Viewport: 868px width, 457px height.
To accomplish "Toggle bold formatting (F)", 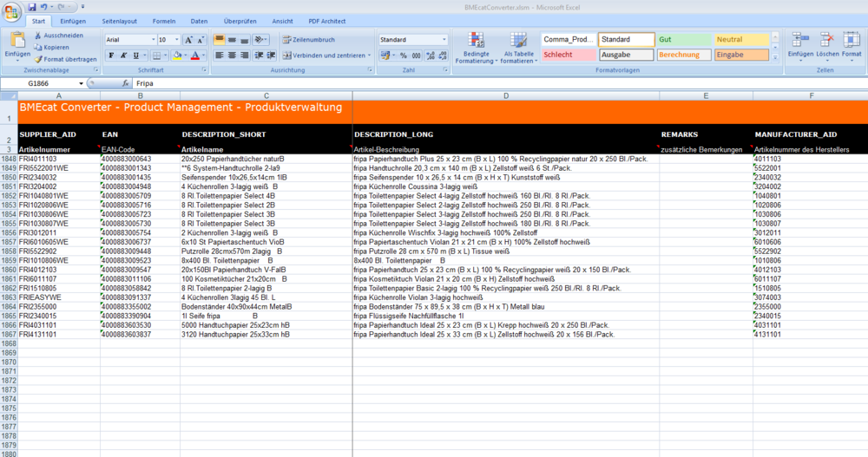I will (111, 55).
